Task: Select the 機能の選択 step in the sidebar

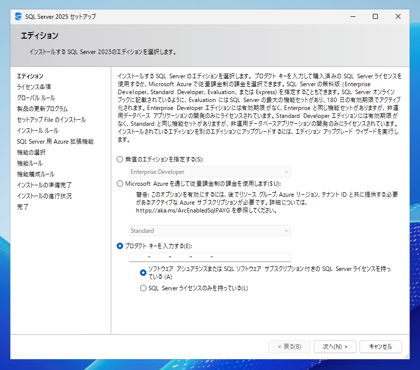Action: 31,152
